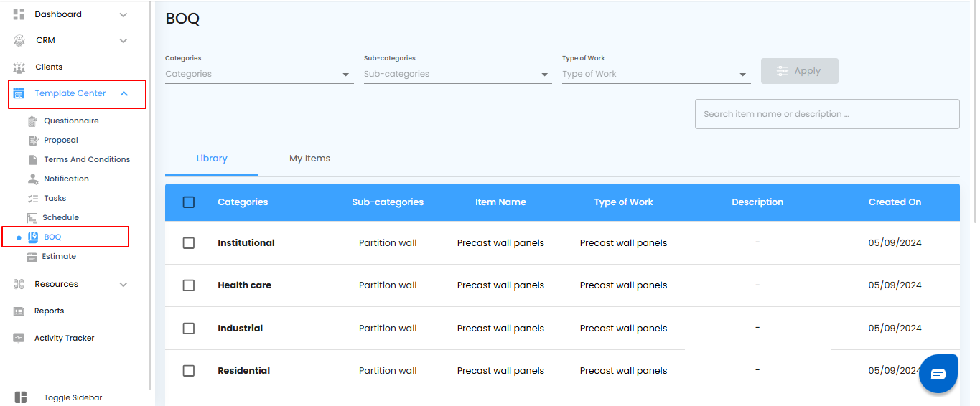Open the Sub-categories filter dropdown
This screenshot has height=406, width=980.
(x=457, y=74)
